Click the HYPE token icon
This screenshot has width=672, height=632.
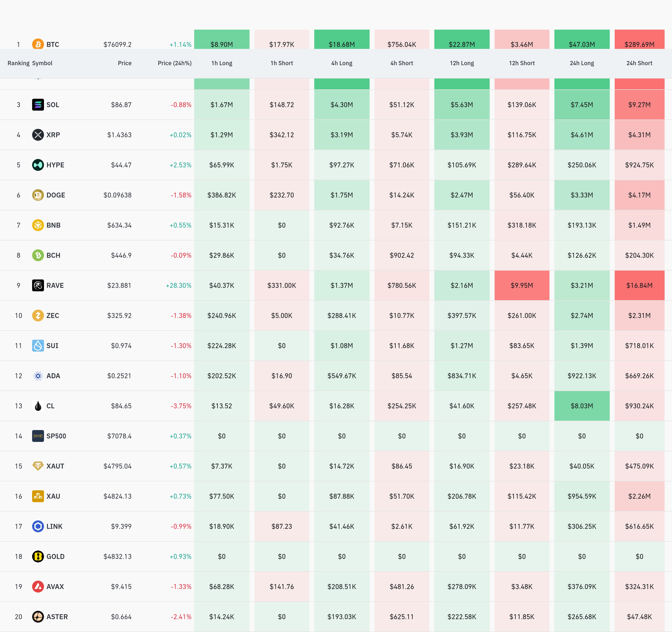pos(38,165)
